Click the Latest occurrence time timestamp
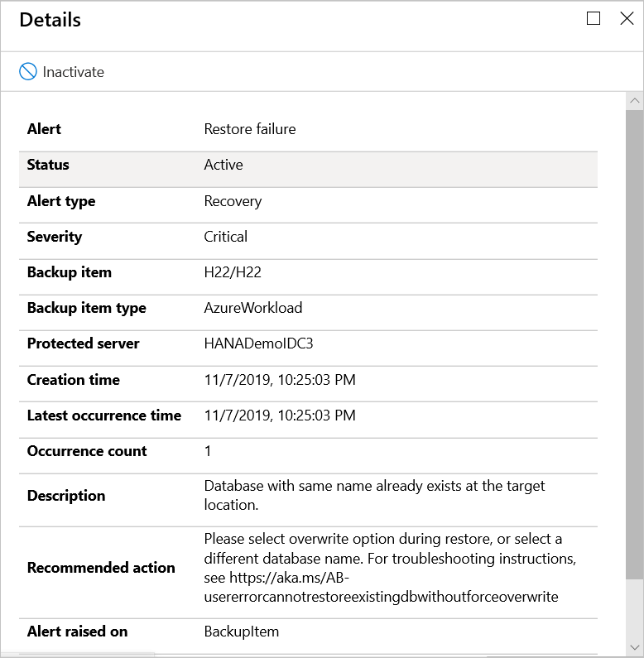644x658 pixels. (x=280, y=415)
